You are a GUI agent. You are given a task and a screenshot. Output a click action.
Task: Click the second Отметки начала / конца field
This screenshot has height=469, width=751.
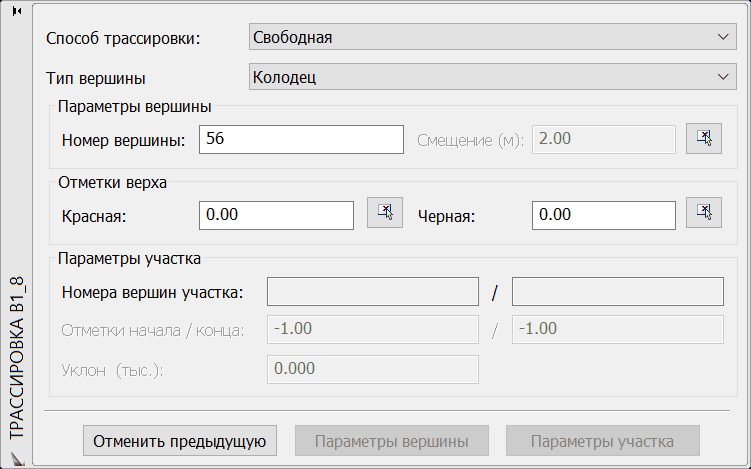click(617, 330)
